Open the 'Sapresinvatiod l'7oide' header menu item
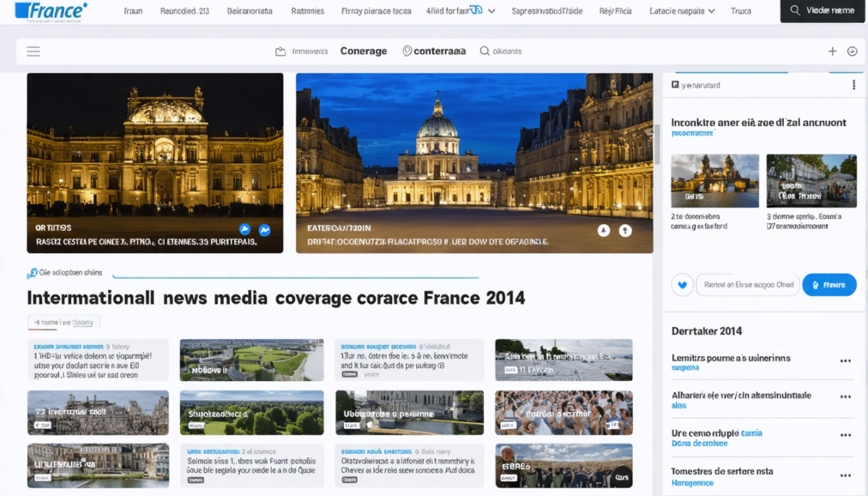Image resolution: width=868 pixels, height=496 pixels. [x=547, y=11]
